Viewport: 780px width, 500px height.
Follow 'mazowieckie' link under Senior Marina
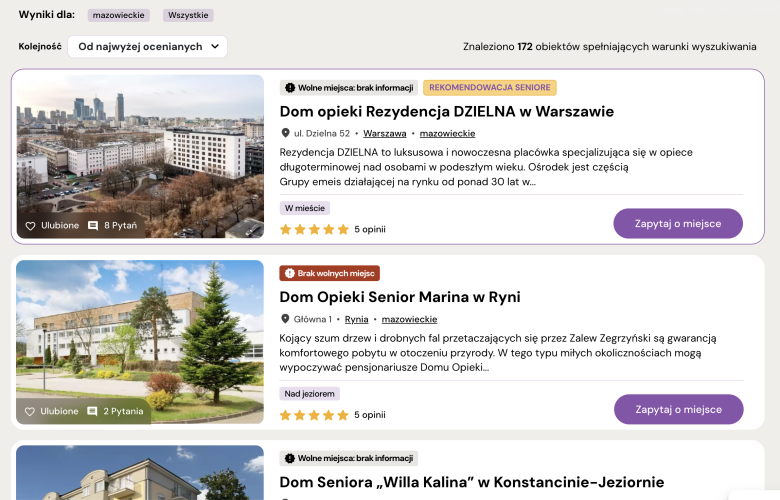(409, 319)
